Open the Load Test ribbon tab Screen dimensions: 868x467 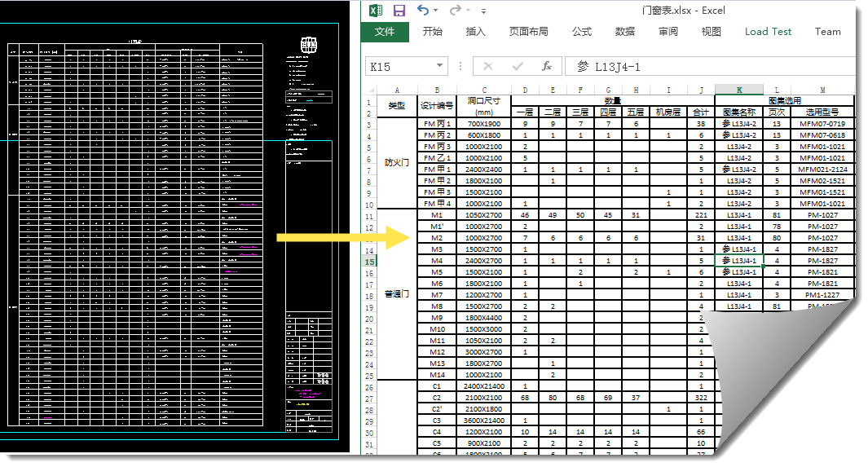click(x=768, y=32)
